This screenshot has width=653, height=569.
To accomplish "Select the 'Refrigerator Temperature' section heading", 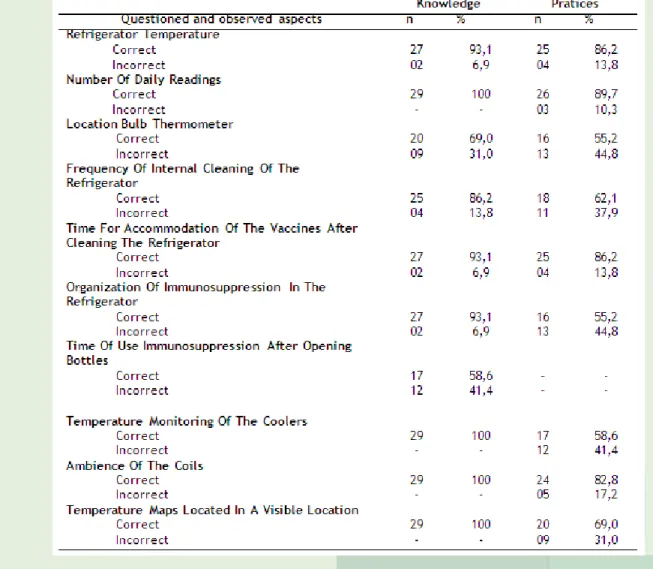I will (142, 34).
